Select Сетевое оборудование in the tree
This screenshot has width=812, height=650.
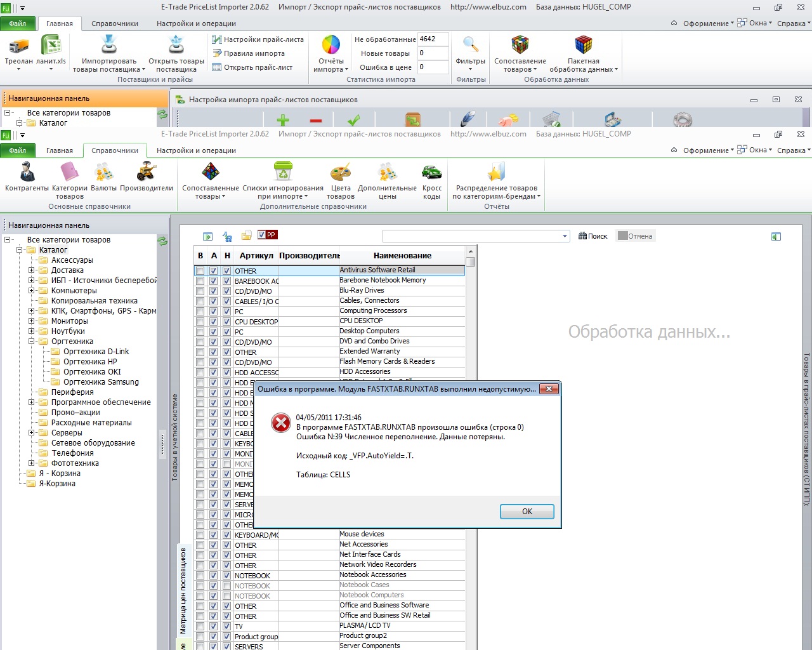(93, 443)
